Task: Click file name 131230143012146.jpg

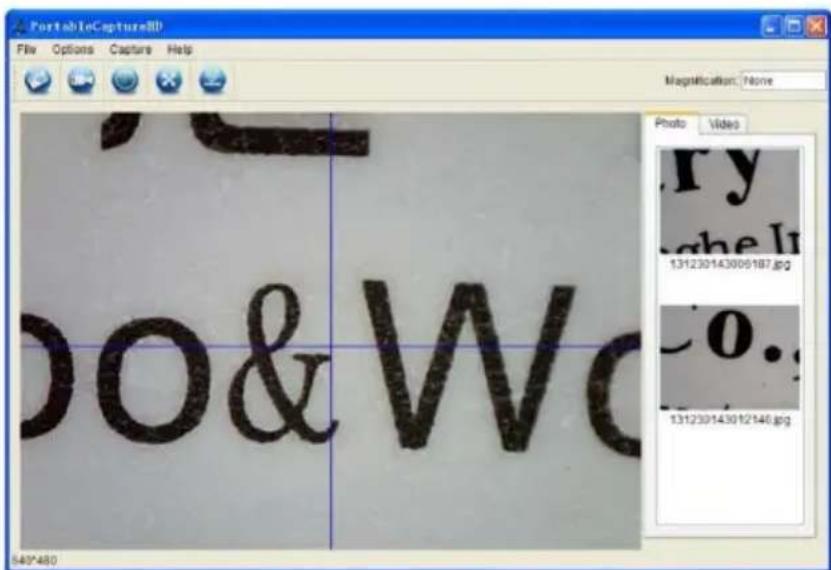Action: coord(730,420)
